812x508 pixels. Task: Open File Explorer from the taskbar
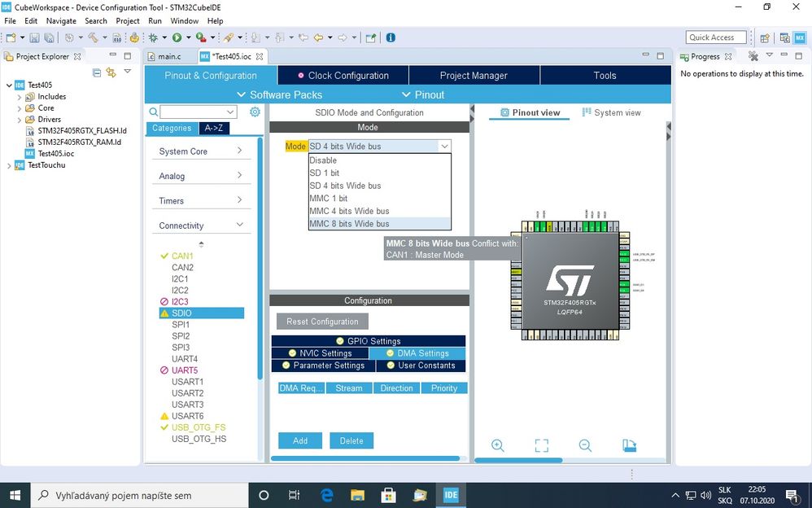pos(357,495)
